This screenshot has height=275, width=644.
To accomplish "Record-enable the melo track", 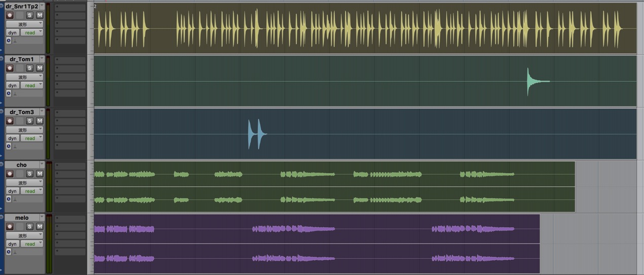I will click(x=10, y=226).
